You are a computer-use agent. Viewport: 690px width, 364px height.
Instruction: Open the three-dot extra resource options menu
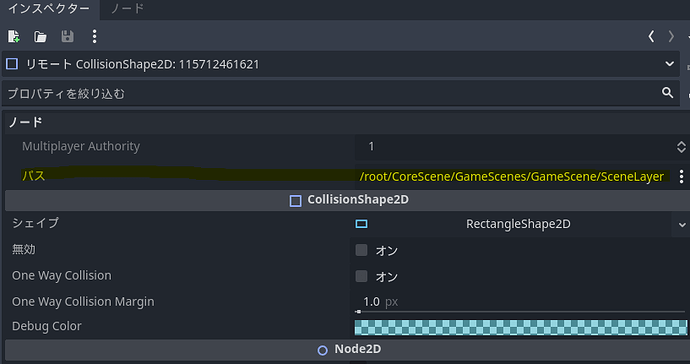pyautogui.click(x=94, y=37)
